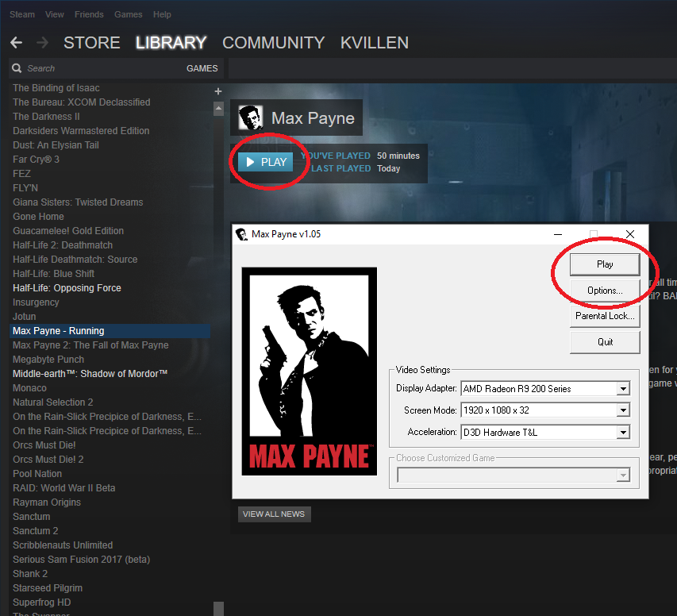
Task: Click Quit in the launcher
Action: tap(605, 341)
